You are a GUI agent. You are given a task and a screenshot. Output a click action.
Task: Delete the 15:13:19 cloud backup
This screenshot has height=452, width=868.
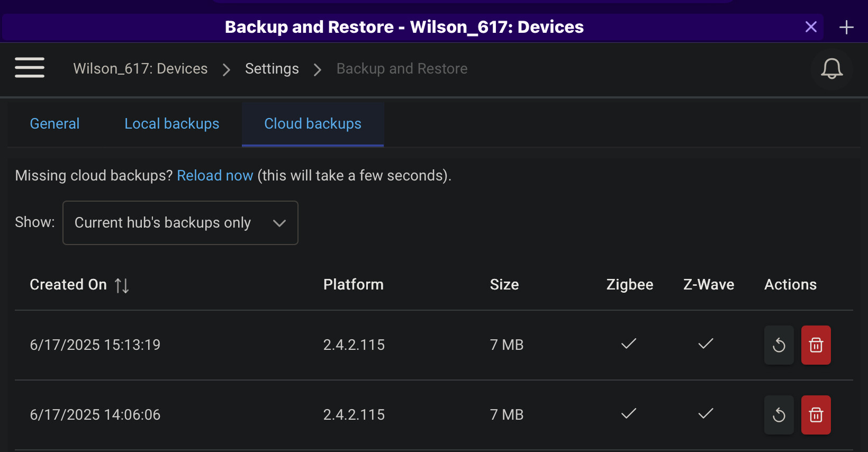pos(816,345)
